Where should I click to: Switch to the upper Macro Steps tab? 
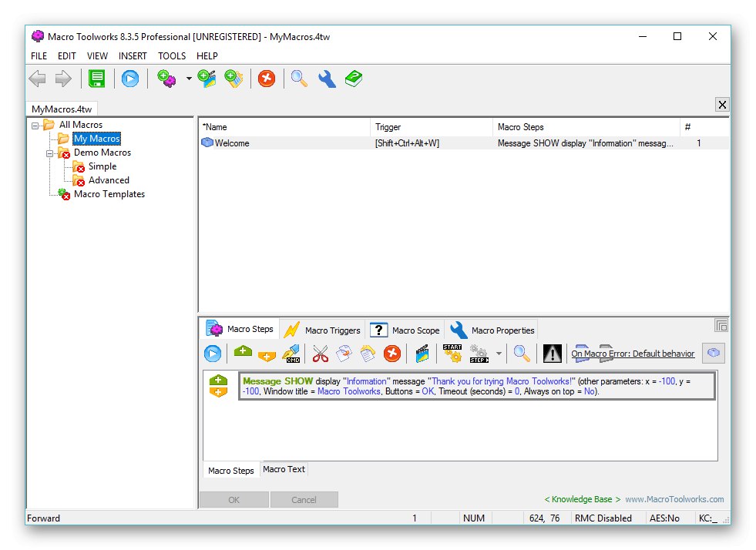pos(240,329)
